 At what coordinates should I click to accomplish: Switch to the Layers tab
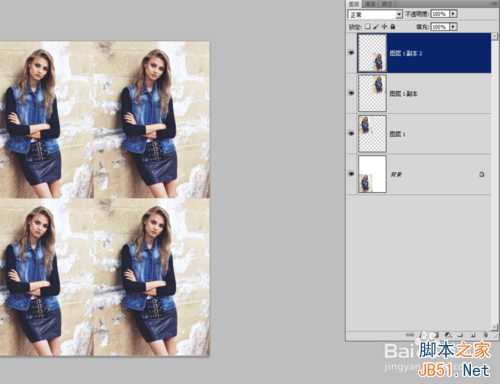(x=354, y=4)
